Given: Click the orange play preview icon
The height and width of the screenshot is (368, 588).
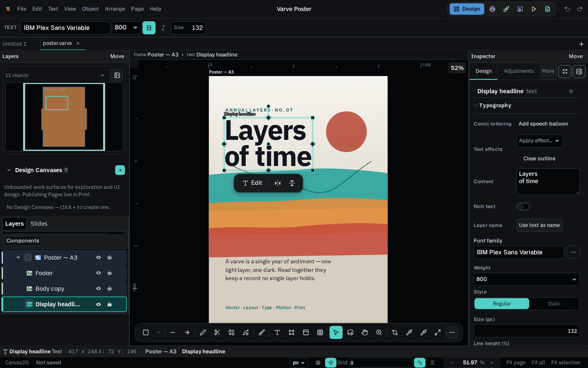Looking at the screenshot, I should (x=534, y=9).
